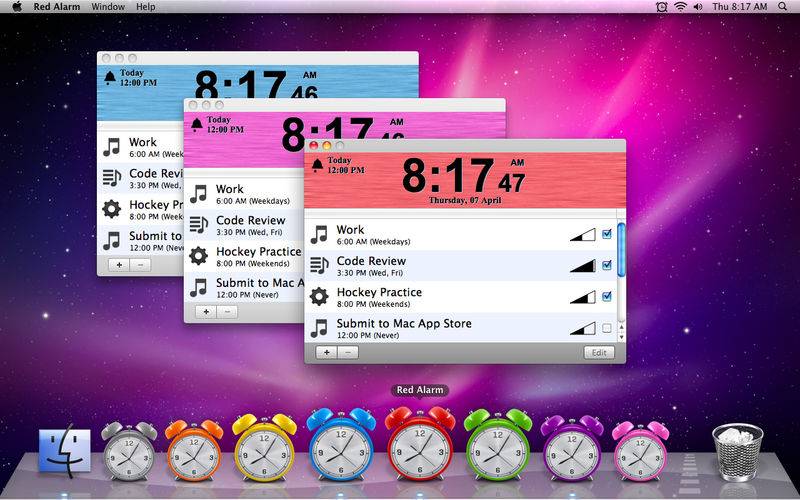The image size is (800, 500).
Task: Launch the purple alarm clock Dock icon
Action: point(571,448)
